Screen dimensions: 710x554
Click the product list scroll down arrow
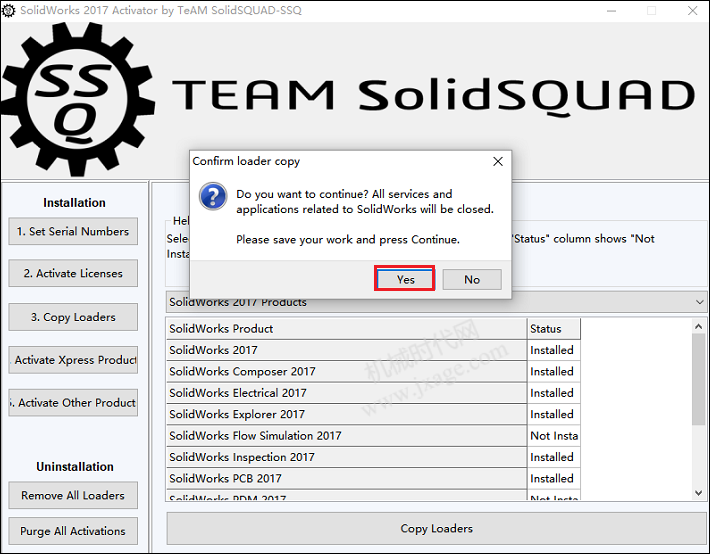pyautogui.click(x=698, y=492)
